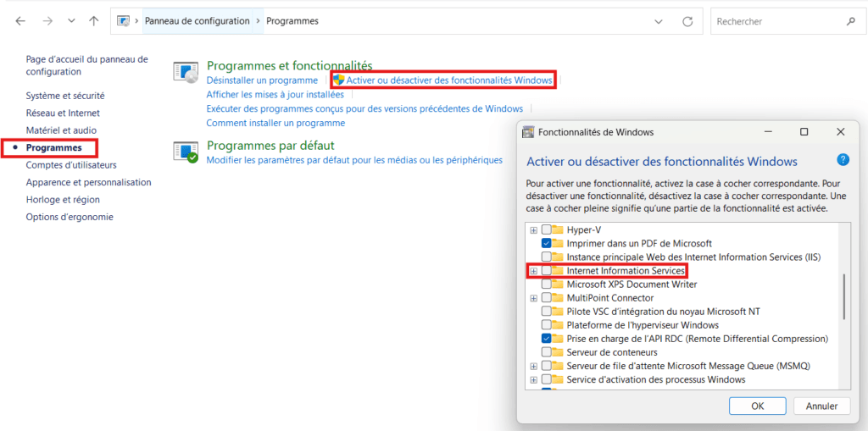
Task: Open Programmes et fonctionnalités heading
Action: (290, 66)
